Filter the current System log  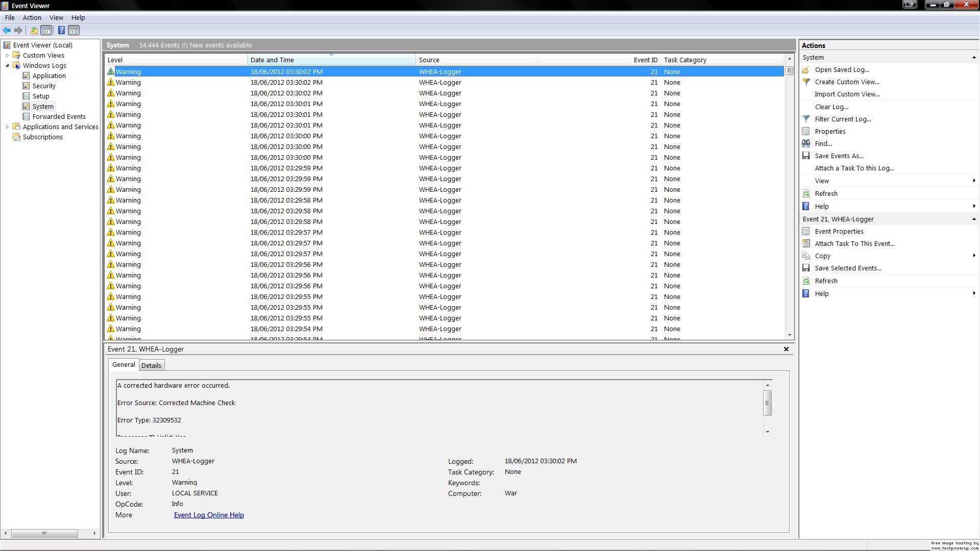pyautogui.click(x=842, y=119)
